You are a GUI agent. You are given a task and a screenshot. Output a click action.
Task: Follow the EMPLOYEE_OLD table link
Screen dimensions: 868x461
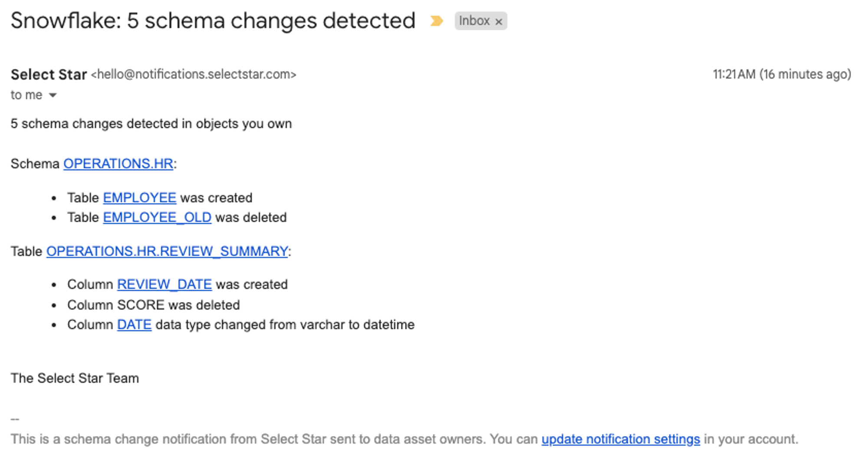coord(157,217)
